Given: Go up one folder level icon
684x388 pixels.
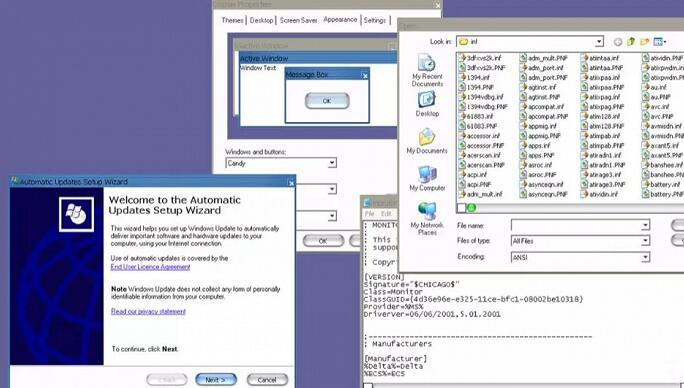Looking at the screenshot, I should point(631,41).
